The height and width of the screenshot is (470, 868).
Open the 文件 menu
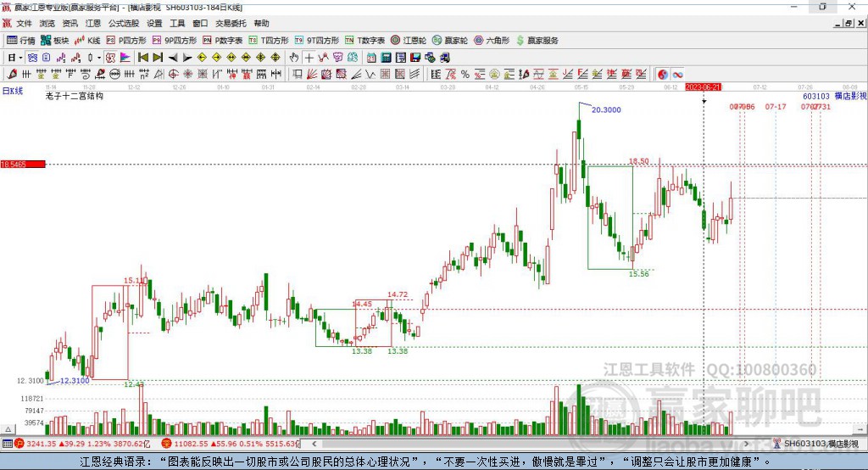[24, 23]
